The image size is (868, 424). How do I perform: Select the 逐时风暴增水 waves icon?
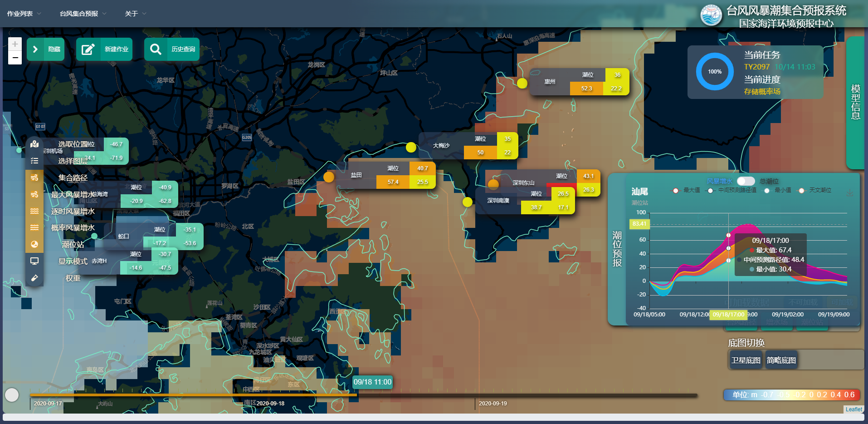(x=34, y=211)
